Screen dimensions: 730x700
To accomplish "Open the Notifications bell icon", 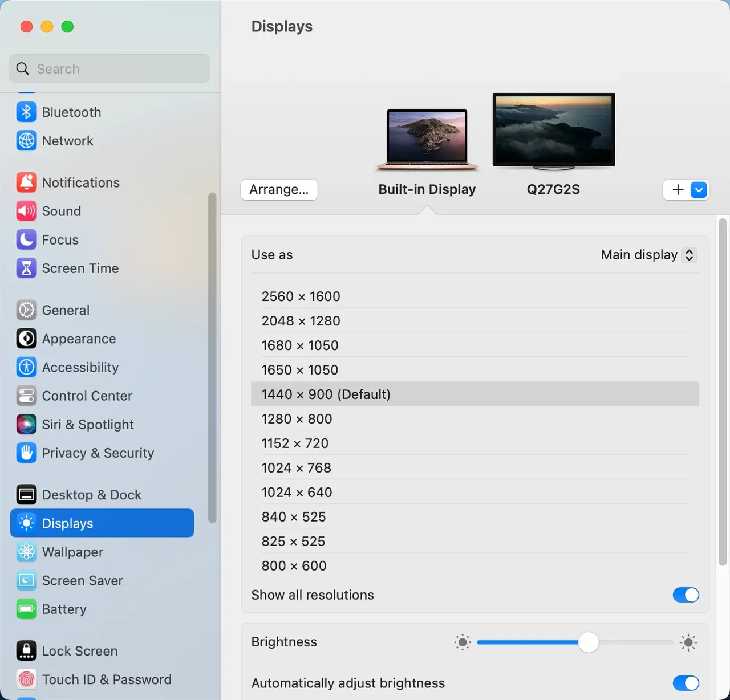I will pyautogui.click(x=26, y=182).
